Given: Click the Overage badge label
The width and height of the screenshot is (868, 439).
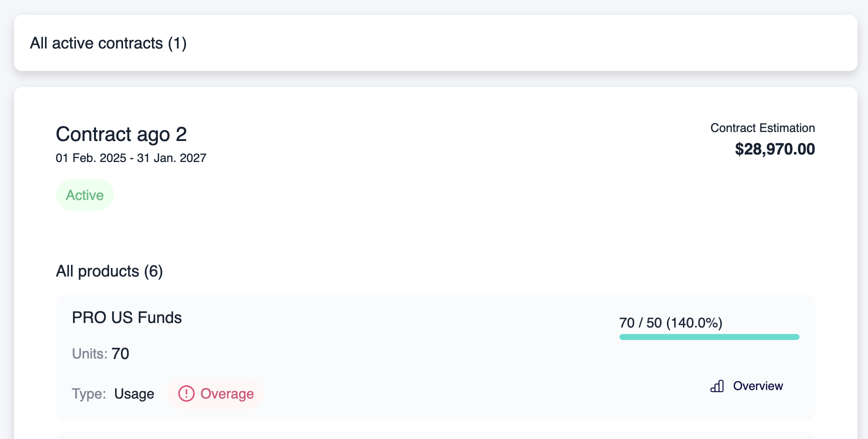Looking at the screenshot, I should [x=215, y=393].
